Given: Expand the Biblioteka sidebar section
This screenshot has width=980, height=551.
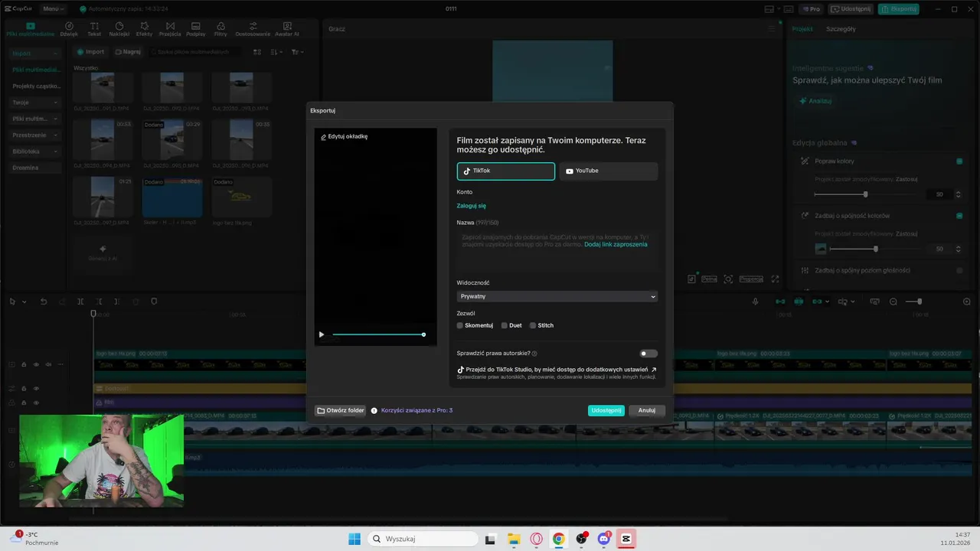Looking at the screenshot, I should point(35,152).
